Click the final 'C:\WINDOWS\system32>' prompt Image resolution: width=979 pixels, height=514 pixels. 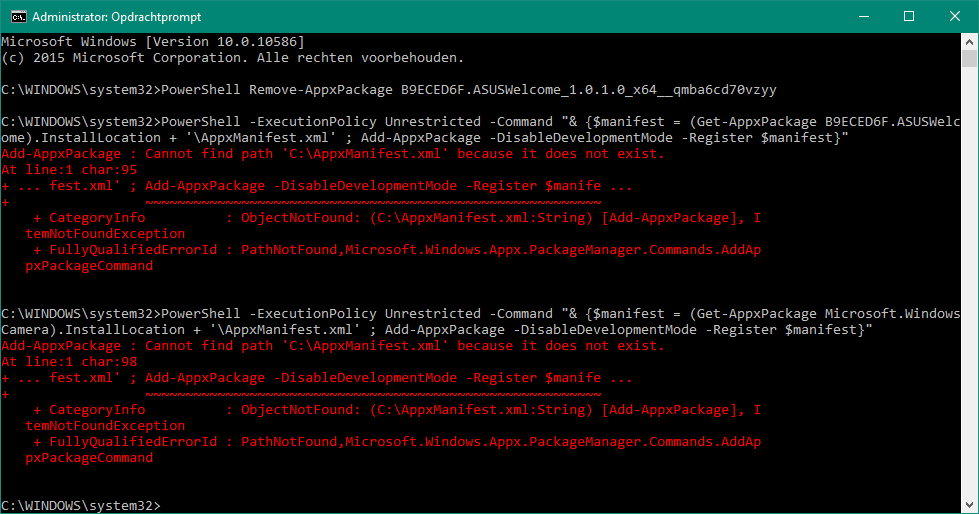[81, 505]
